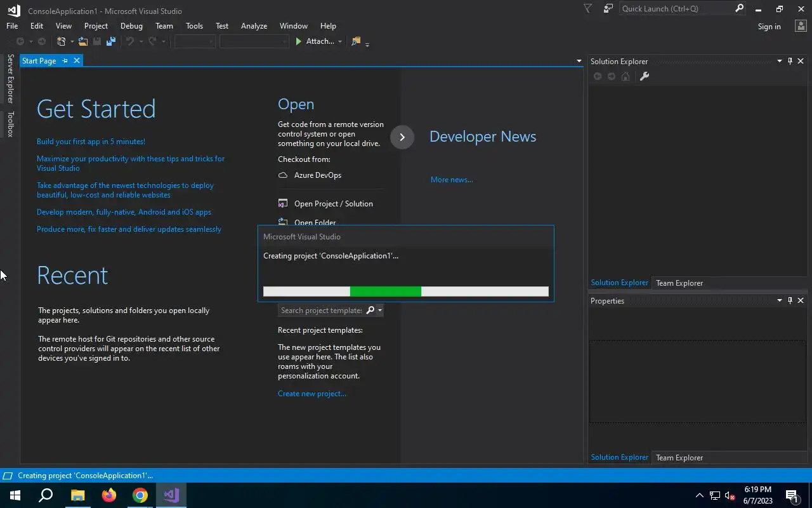Open the Windows Start menu

coord(15,495)
